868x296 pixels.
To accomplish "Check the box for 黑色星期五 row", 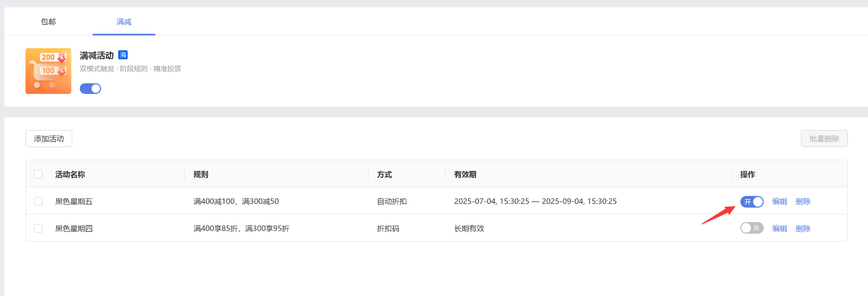I will click(38, 201).
